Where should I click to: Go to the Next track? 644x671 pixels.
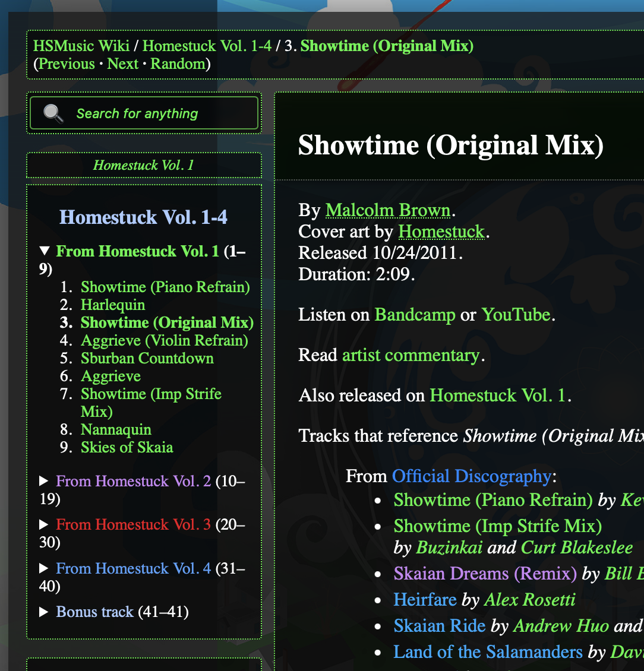click(123, 64)
